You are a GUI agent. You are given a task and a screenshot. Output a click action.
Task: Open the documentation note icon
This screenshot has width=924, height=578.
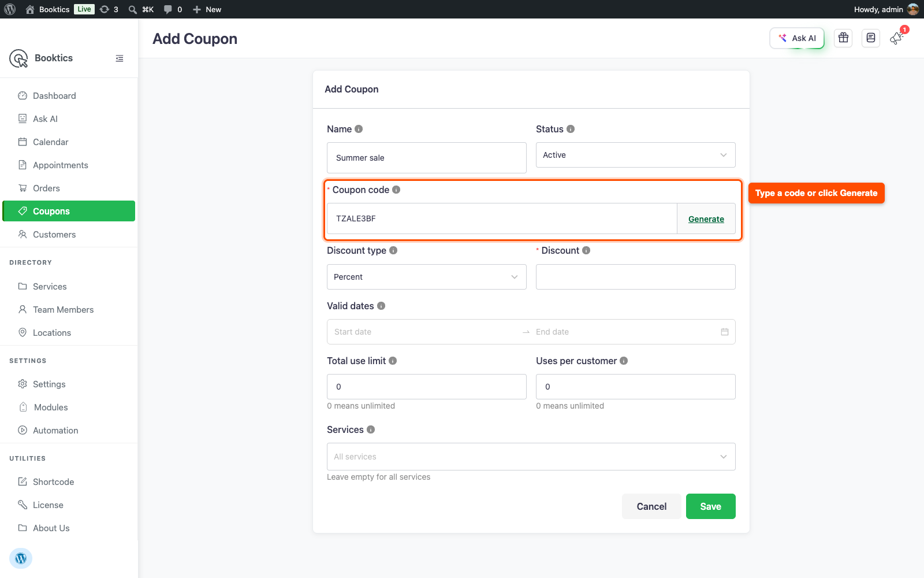(871, 38)
